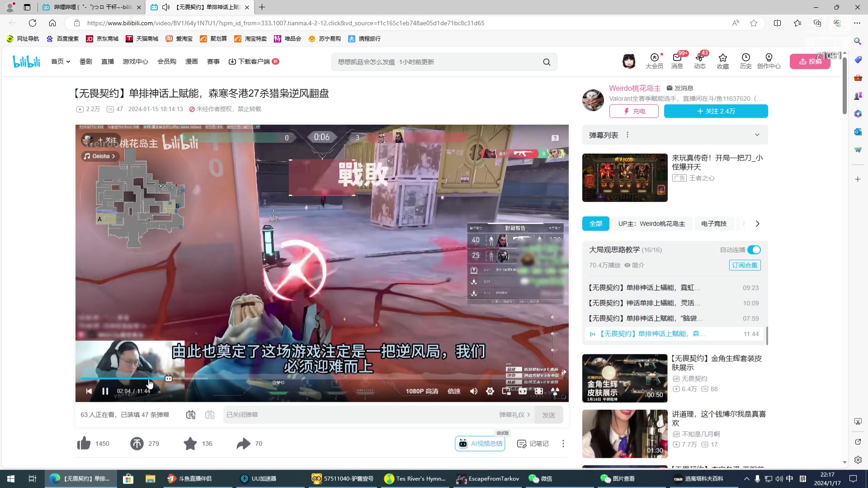Send message via 发消息 link

(680, 88)
